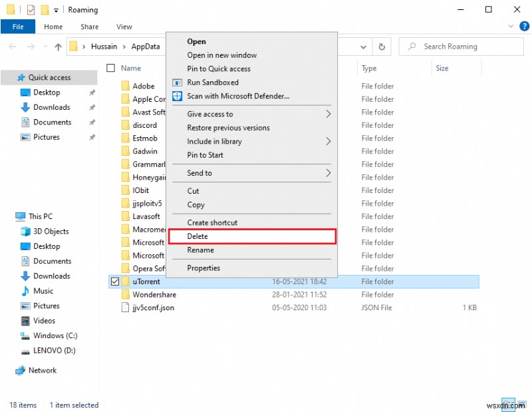Check the select-all box beside Name header
The height and width of the screenshot is (412, 532).
pyautogui.click(x=110, y=68)
